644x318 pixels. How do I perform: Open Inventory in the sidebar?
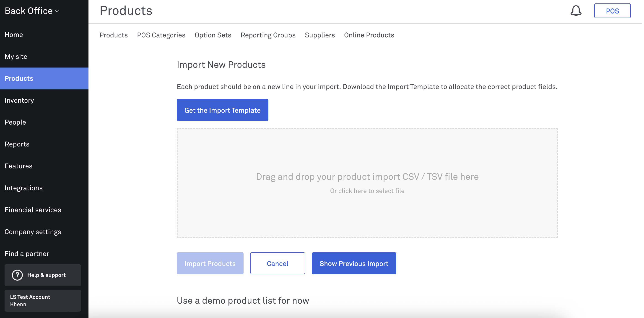click(x=44, y=100)
